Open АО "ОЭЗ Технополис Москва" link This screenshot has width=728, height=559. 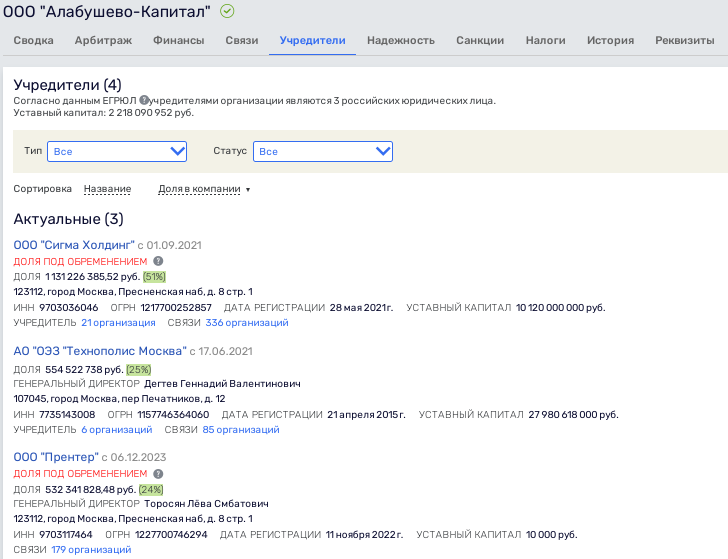click(100, 351)
